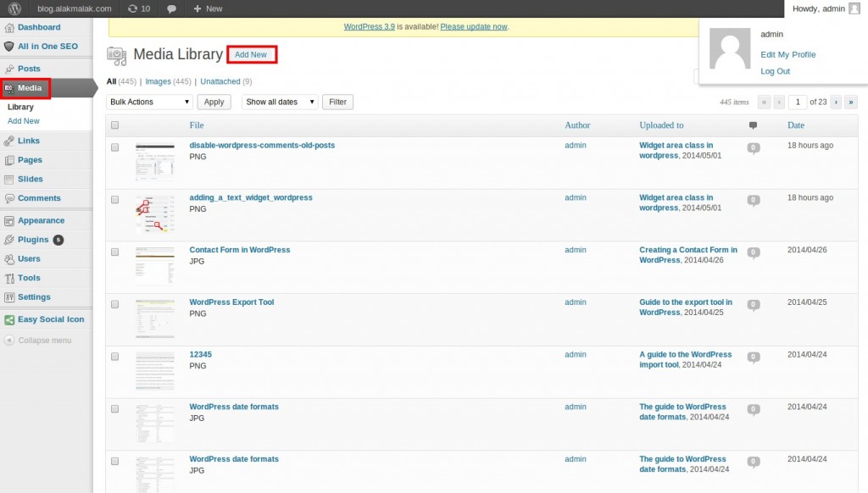
Task: Click the WordPress logo icon
Action: (x=14, y=8)
